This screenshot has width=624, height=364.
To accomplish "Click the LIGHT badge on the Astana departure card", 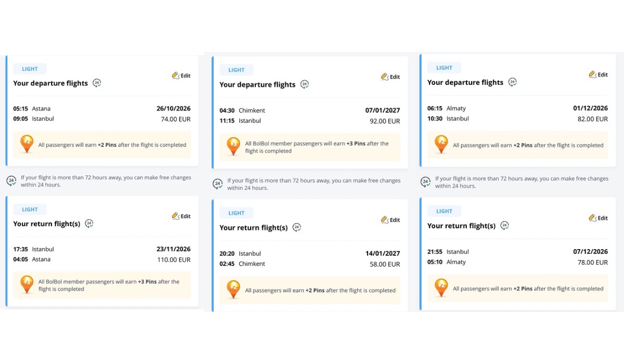I will point(30,69).
